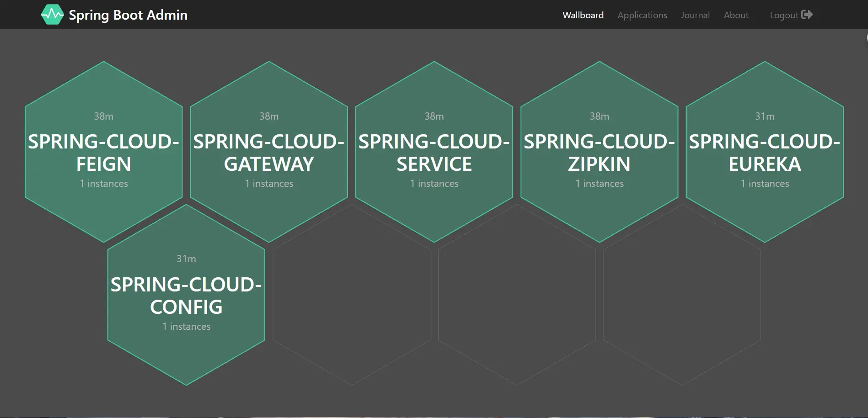Screen dimensions: 868x418
Task: Click the Spring Boot Admin heartbeat logo
Action: pyautogui.click(x=52, y=15)
